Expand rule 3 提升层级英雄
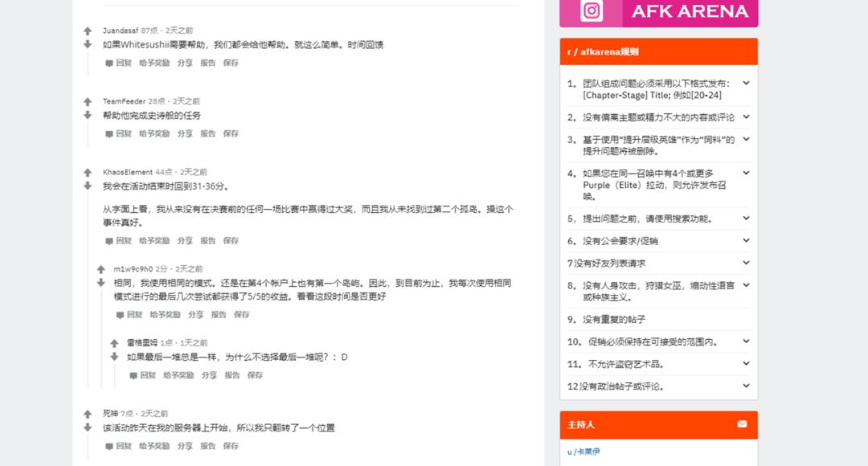The image size is (868, 466). click(746, 139)
